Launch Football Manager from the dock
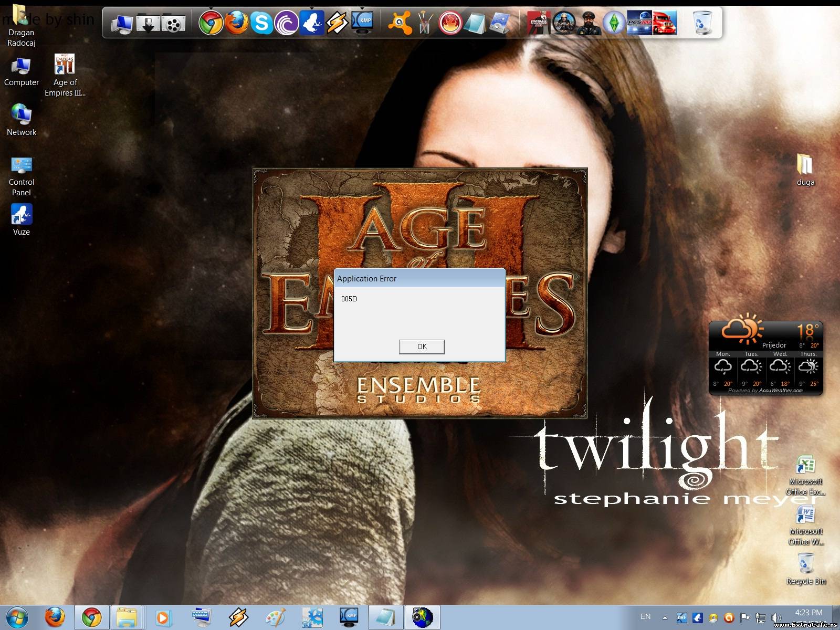The image size is (840, 630). pyautogui.click(x=539, y=23)
